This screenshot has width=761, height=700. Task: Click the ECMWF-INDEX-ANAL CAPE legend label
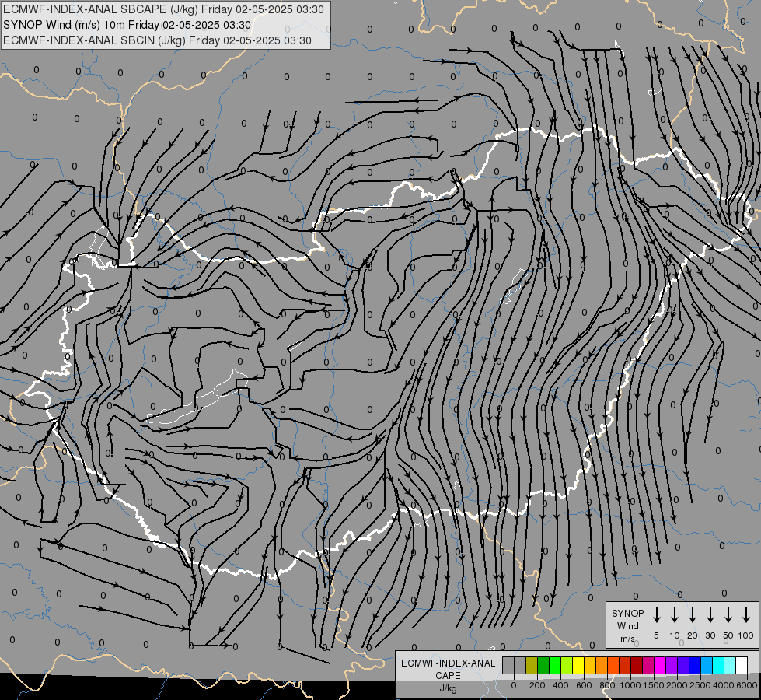click(448, 669)
